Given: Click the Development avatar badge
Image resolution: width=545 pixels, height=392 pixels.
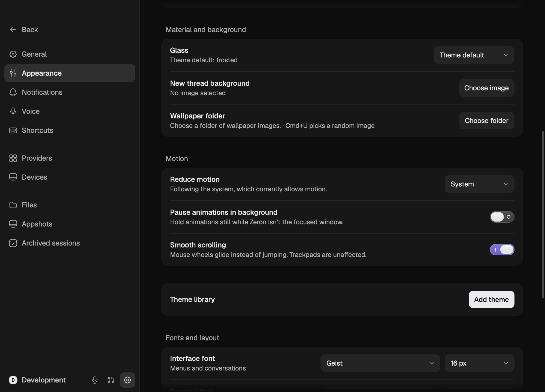Looking at the screenshot, I should [13, 380].
